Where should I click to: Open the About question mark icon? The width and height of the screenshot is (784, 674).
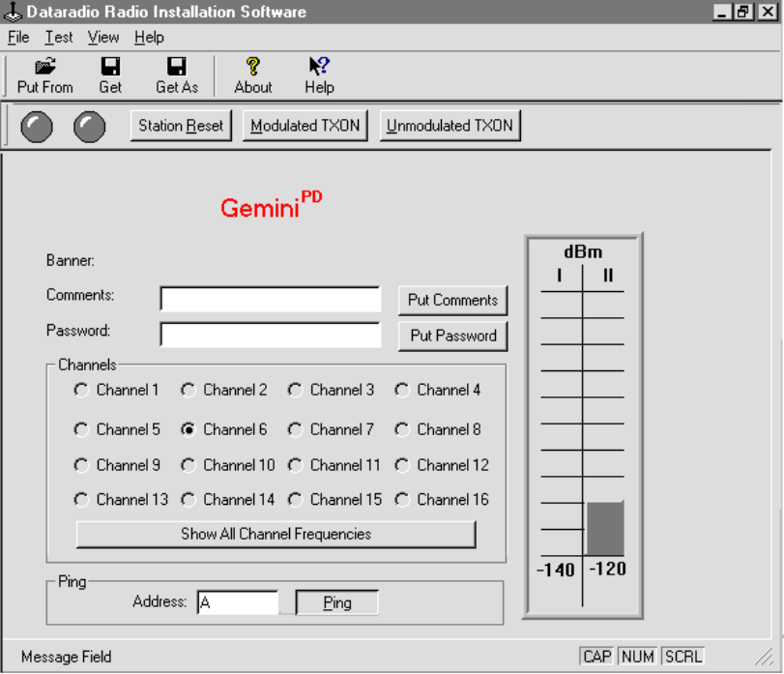pos(253,66)
